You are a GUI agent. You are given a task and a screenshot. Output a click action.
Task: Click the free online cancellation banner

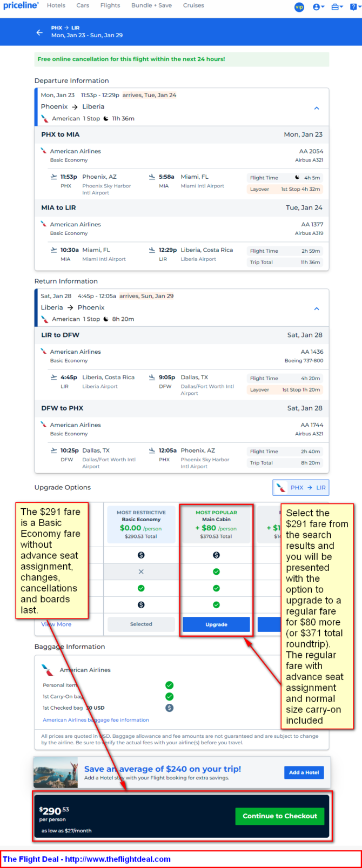point(182,59)
